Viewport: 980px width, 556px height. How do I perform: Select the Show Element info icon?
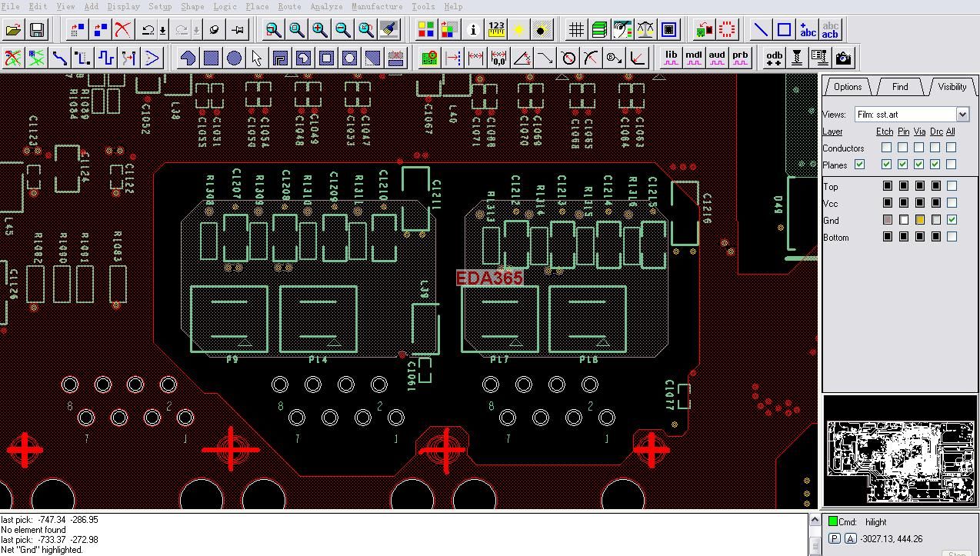473,30
